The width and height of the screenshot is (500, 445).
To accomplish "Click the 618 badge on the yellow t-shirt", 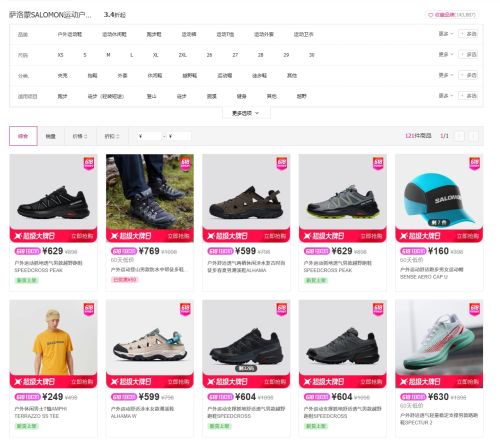I will (89, 309).
